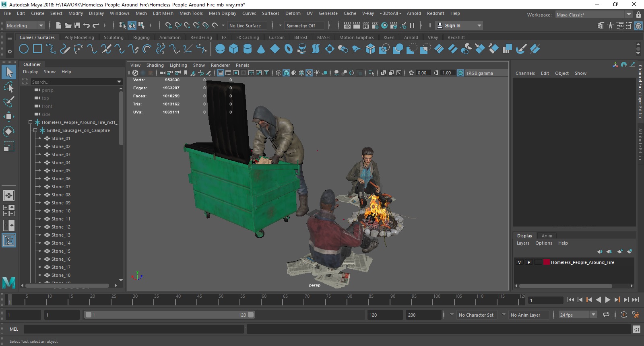Create a NURBS cube from the shelf
The width and height of the screenshot is (644, 346).
coord(234,49)
